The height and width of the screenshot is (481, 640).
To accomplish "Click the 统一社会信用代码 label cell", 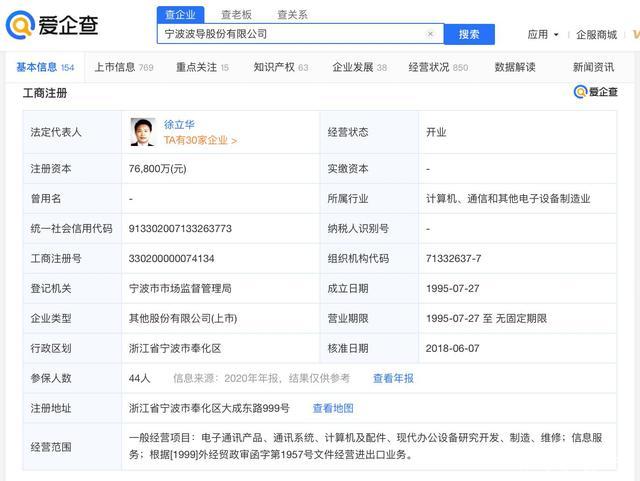I will click(72, 229).
